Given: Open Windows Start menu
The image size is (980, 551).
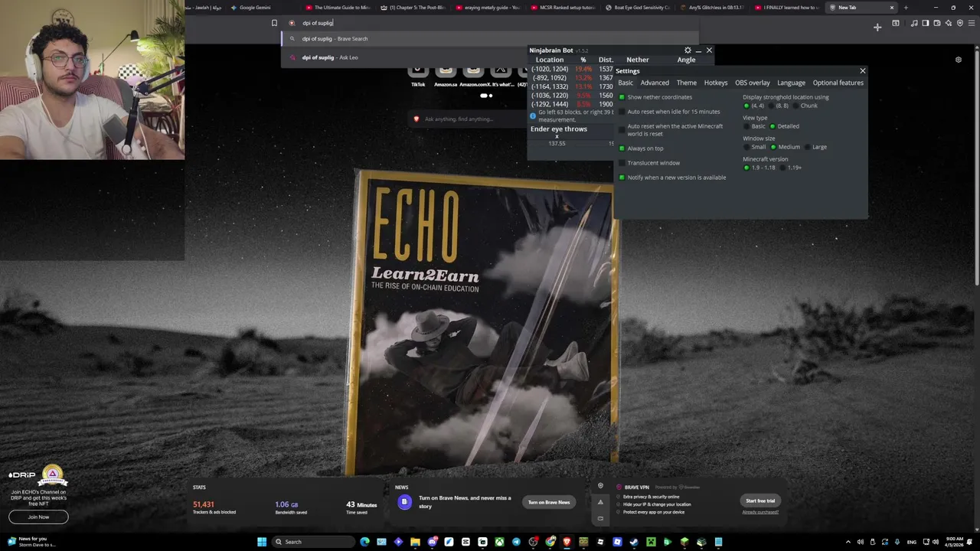Looking at the screenshot, I should 262,542.
